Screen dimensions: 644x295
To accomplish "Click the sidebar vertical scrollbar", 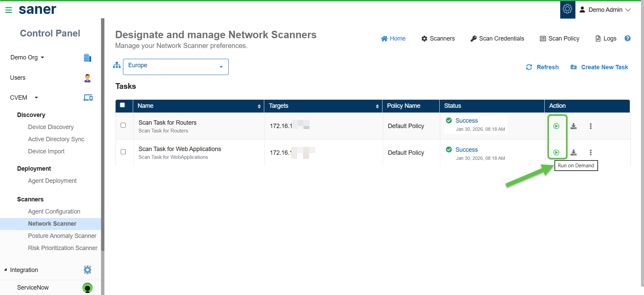I will pyautogui.click(x=103, y=135).
